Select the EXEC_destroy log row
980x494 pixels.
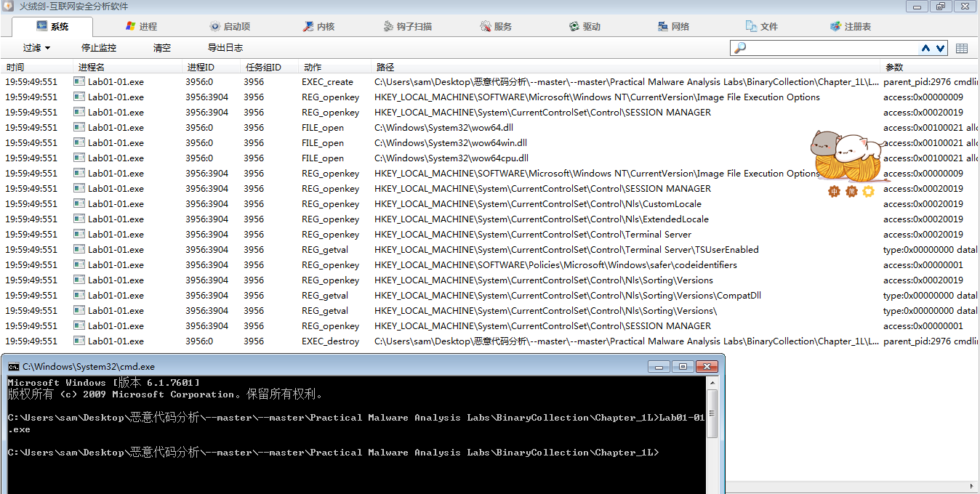pyautogui.click(x=490, y=341)
